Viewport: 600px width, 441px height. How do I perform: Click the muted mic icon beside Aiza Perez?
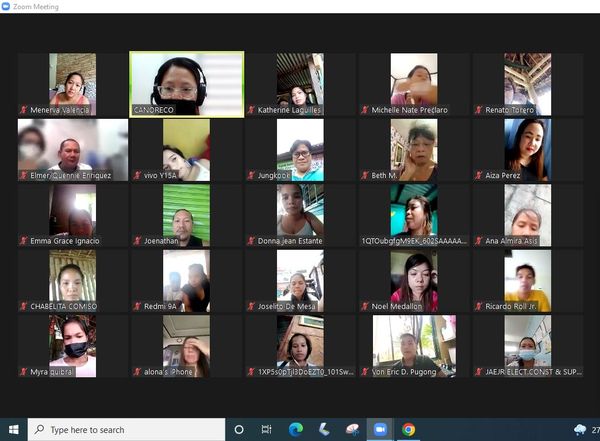tap(478, 175)
